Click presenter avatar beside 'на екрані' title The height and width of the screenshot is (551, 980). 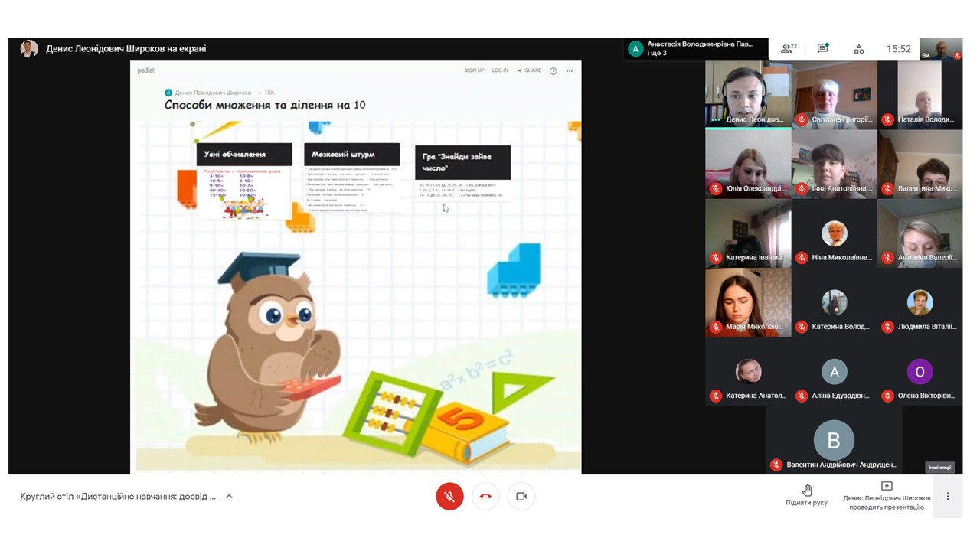[29, 48]
